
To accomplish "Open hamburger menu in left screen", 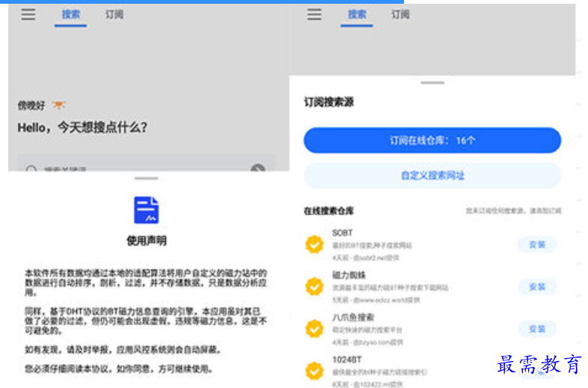I will coord(28,15).
